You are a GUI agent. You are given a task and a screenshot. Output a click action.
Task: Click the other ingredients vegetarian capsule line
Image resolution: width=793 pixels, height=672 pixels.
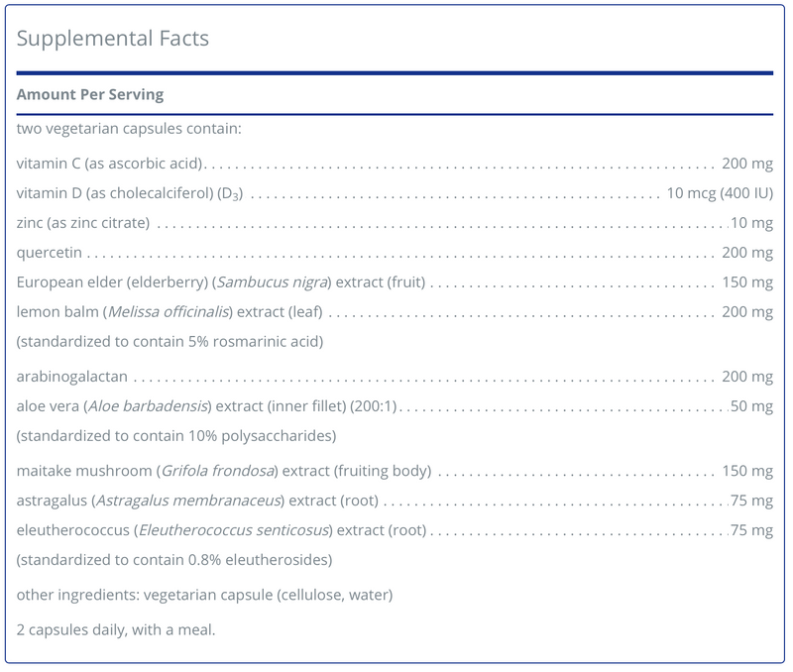(205, 595)
